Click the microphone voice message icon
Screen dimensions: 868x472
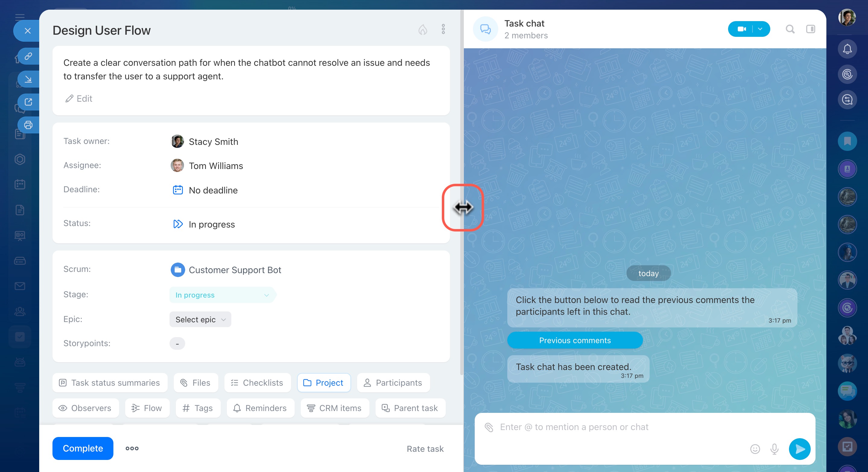(x=774, y=449)
